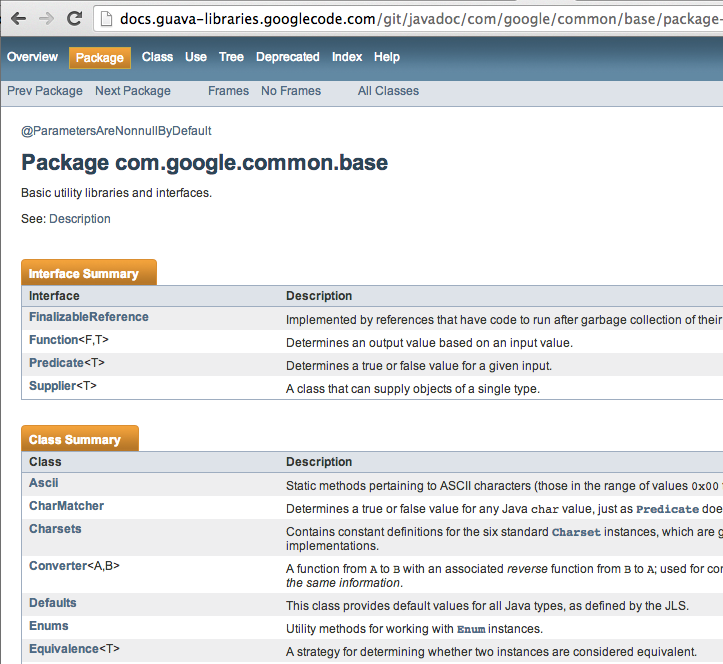The height and width of the screenshot is (664, 723).
Task: Open the FinalizableReference interface
Action: click(89, 317)
